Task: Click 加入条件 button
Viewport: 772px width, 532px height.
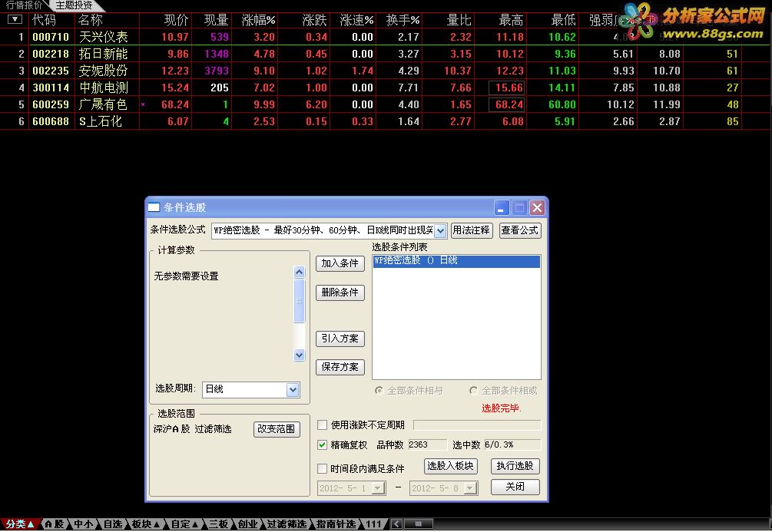Action: coord(340,263)
